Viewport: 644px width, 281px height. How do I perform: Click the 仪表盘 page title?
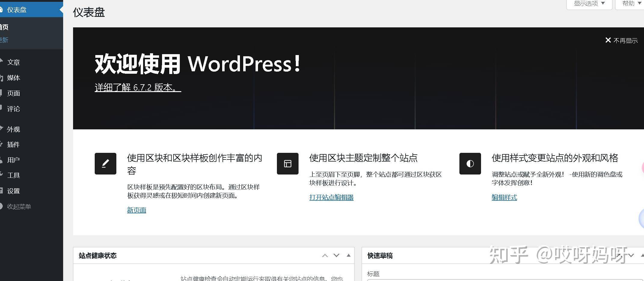[89, 13]
